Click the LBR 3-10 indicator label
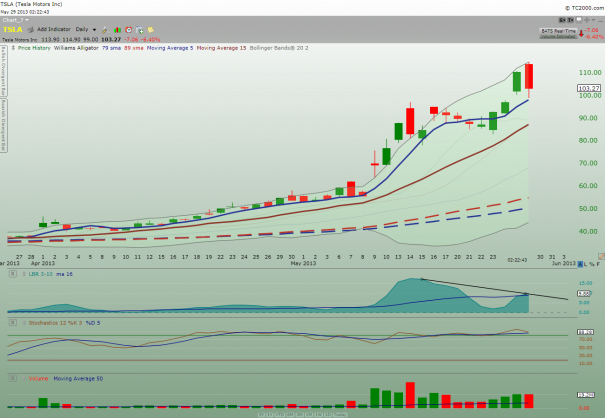 (41, 274)
